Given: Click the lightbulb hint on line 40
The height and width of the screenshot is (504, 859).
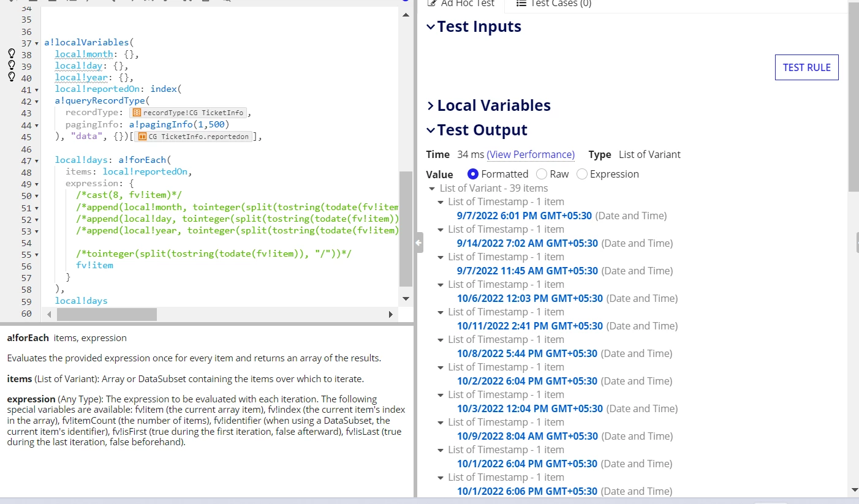Looking at the screenshot, I should (x=10, y=78).
